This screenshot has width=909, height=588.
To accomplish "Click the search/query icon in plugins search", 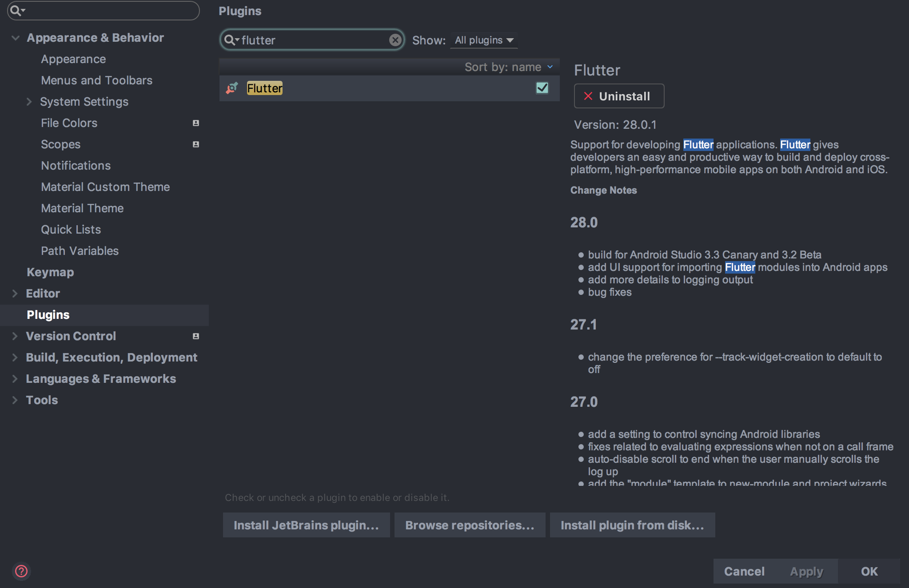I will [x=231, y=40].
